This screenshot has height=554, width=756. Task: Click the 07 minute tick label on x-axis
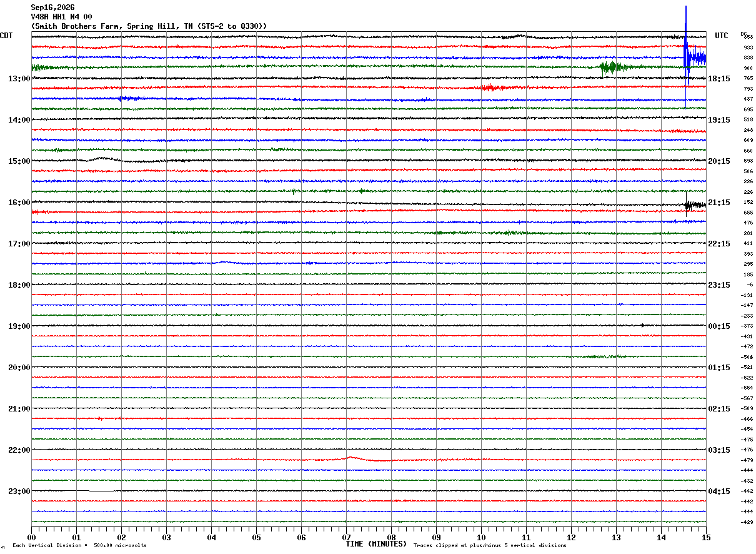pyautogui.click(x=346, y=538)
